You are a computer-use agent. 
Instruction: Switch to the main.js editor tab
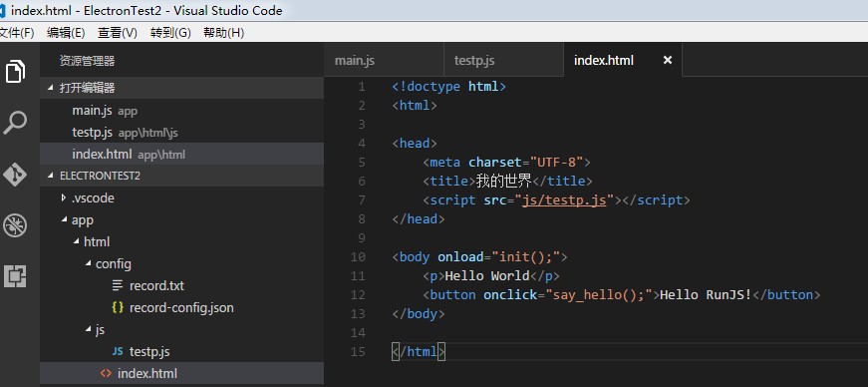click(384, 60)
